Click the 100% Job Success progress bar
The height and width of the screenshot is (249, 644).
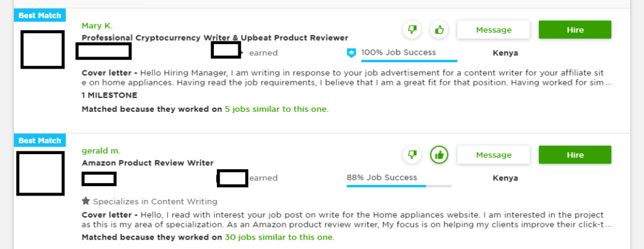[409, 61]
